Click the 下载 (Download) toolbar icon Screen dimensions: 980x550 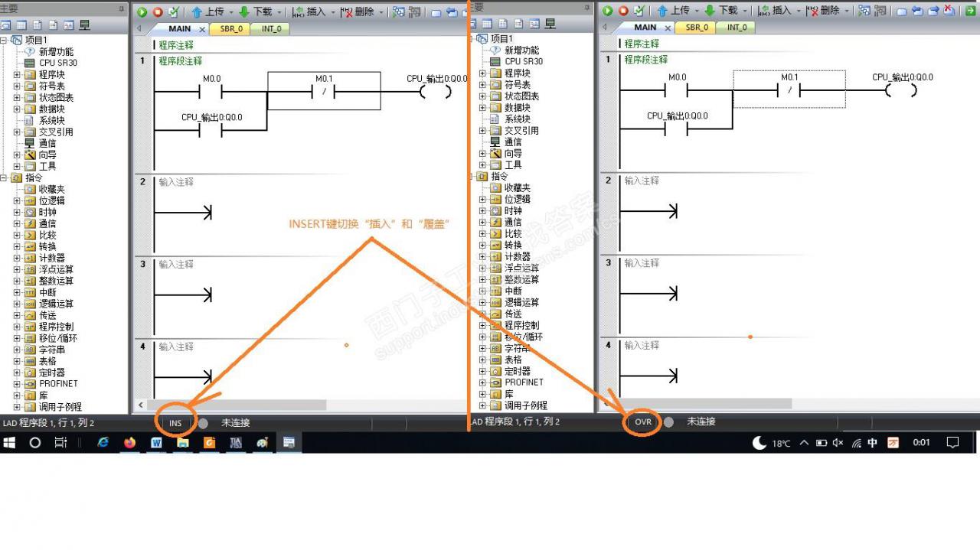tap(256, 11)
